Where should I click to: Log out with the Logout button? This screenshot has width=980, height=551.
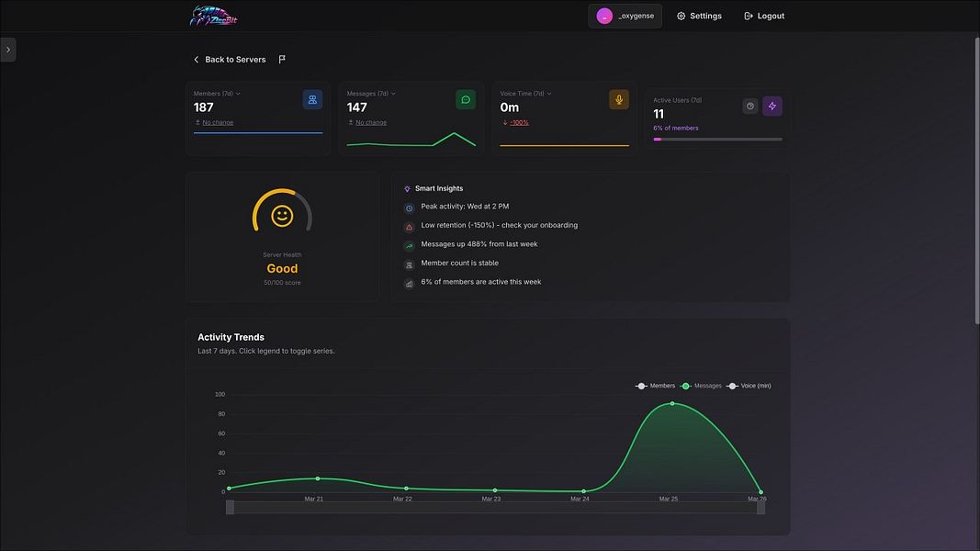coord(764,17)
